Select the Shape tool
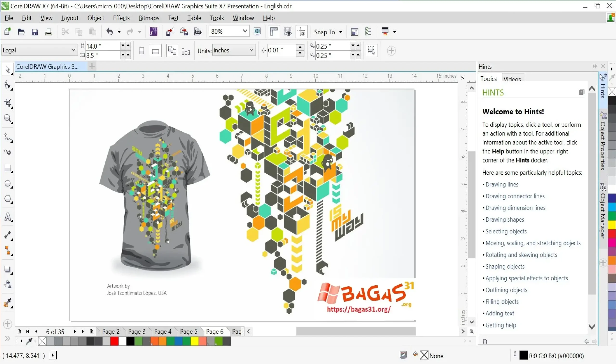Screen dimensions: 616x364 tap(7, 85)
